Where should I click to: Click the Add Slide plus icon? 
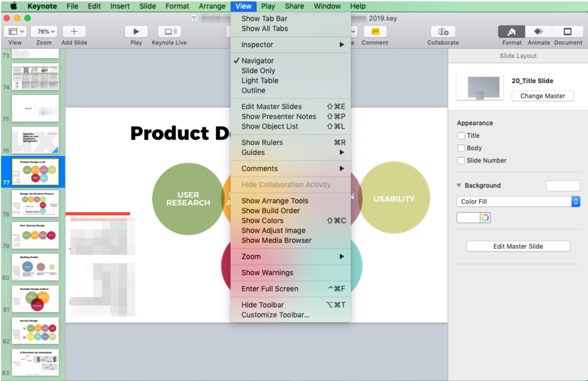click(74, 32)
